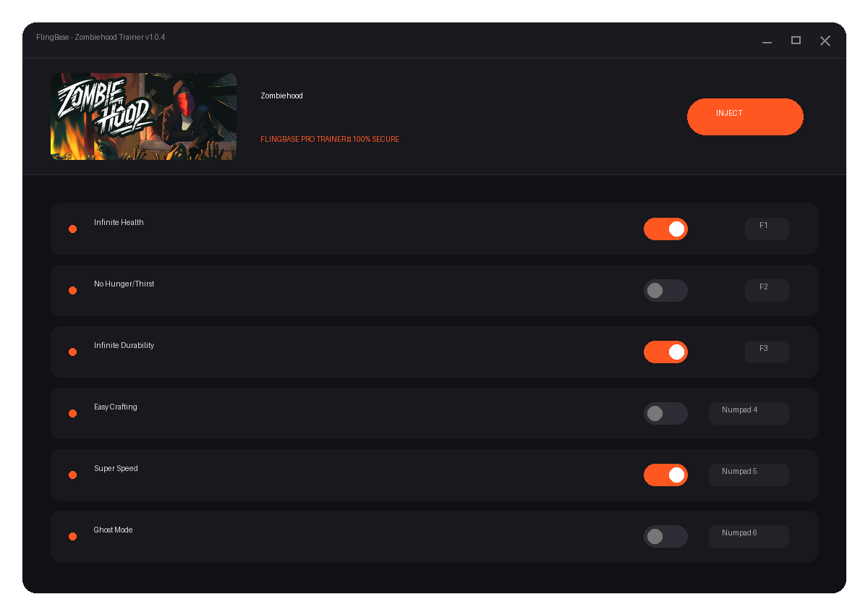Click the orange dot beside Infinite Health
868x615 pixels.
pyautogui.click(x=72, y=229)
